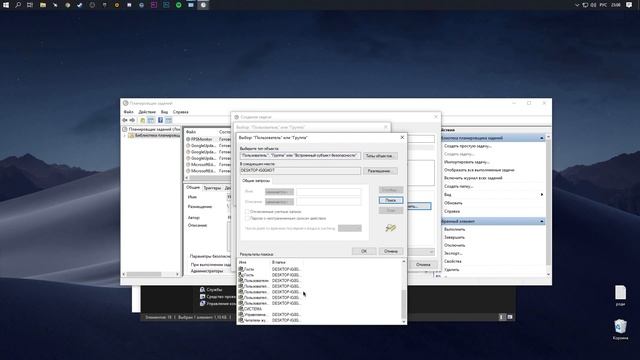Click Импортировать задачу action
The height and width of the screenshot is (360, 640).
coord(467,162)
